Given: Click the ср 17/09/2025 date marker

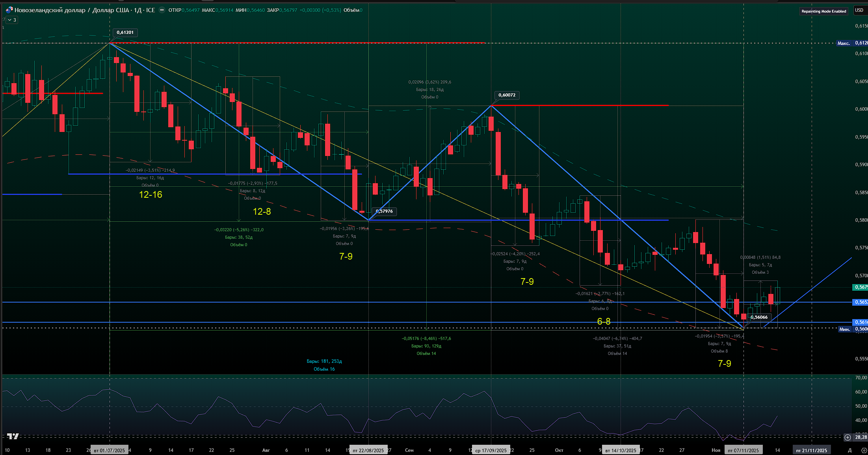Looking at the screenshot, I should pos(491,450).
